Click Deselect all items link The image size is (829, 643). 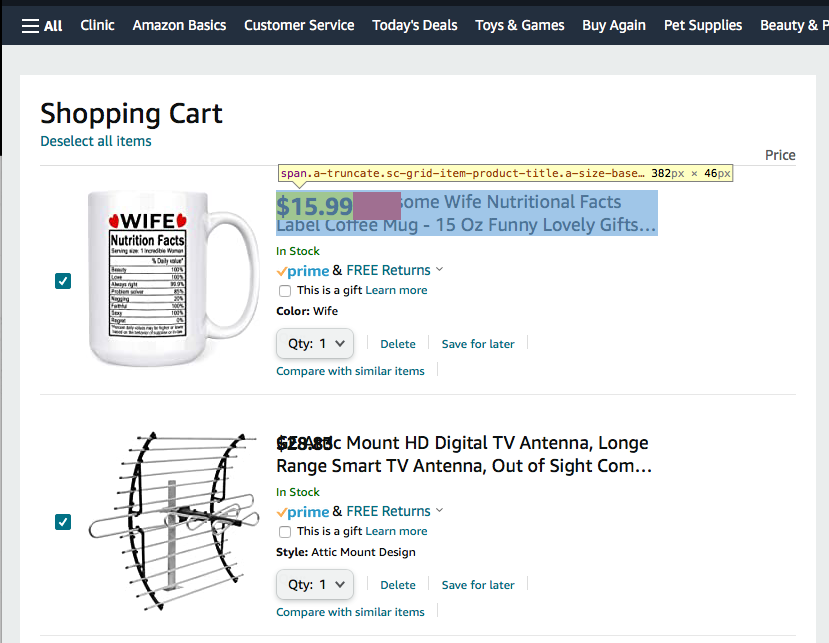click(96, 141)
